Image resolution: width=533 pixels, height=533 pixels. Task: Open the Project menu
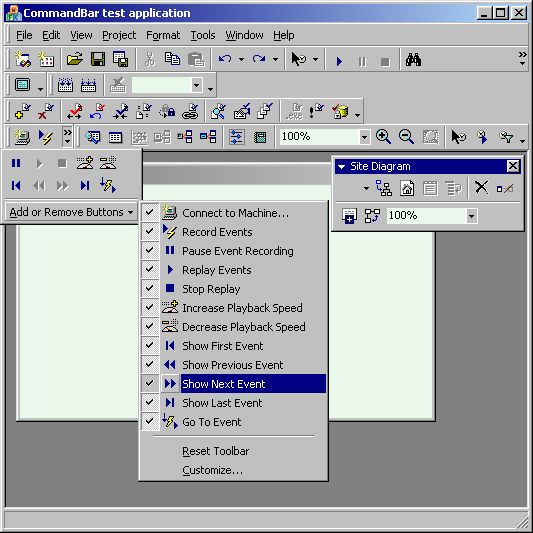coord(119,35)
